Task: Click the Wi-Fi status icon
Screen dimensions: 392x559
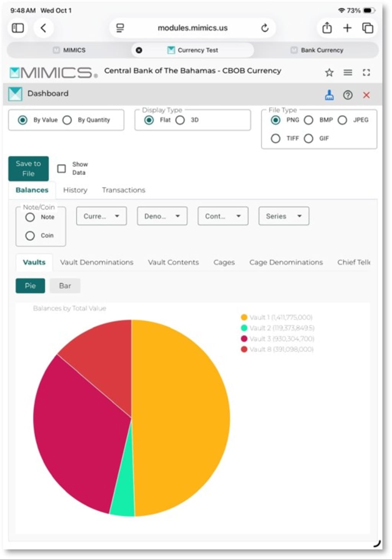Action: point(341,11)
